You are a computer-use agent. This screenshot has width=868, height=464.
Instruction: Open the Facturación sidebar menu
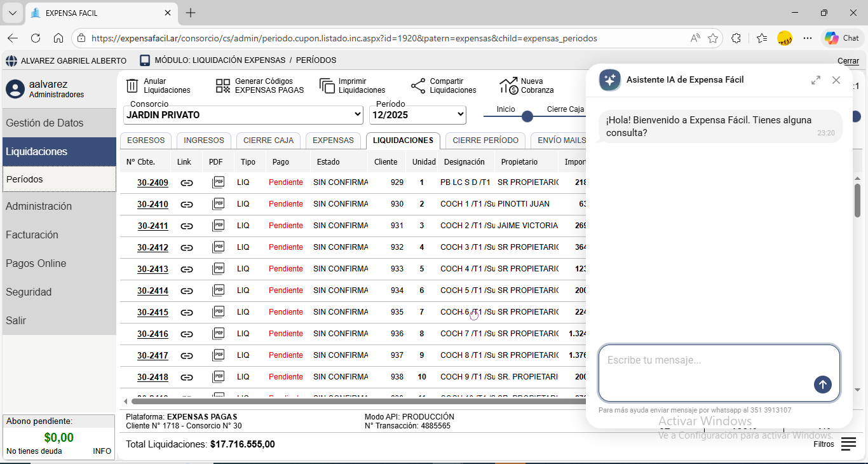pos(32,235)
